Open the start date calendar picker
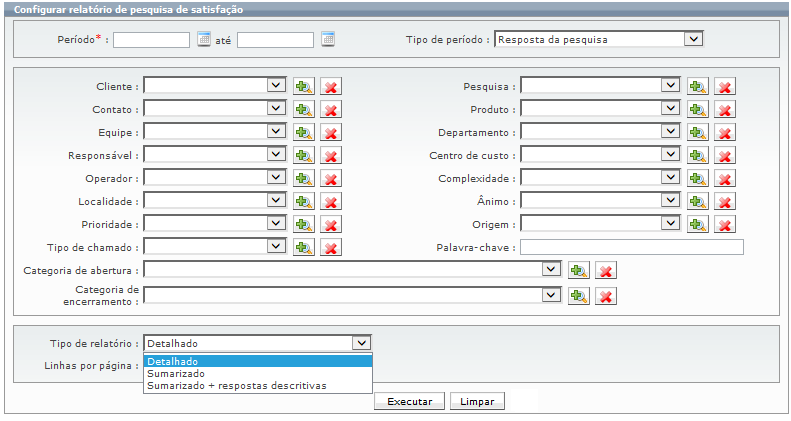The height and width of the screenshot is (421, 791). point(204,39)
